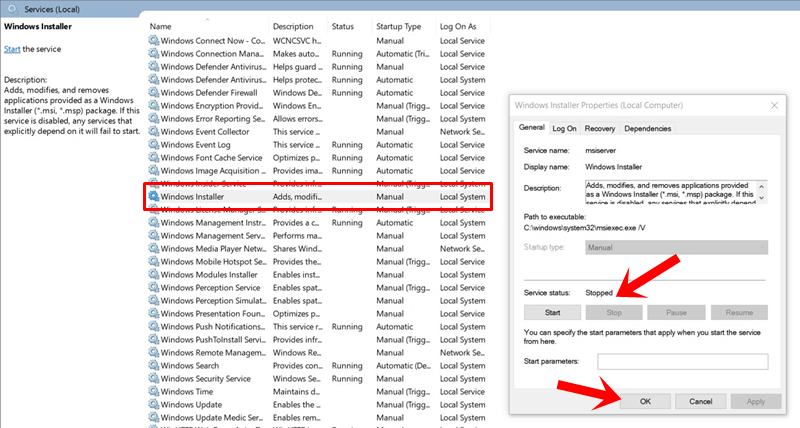Switch to the General tab

[x=532, y=128]
